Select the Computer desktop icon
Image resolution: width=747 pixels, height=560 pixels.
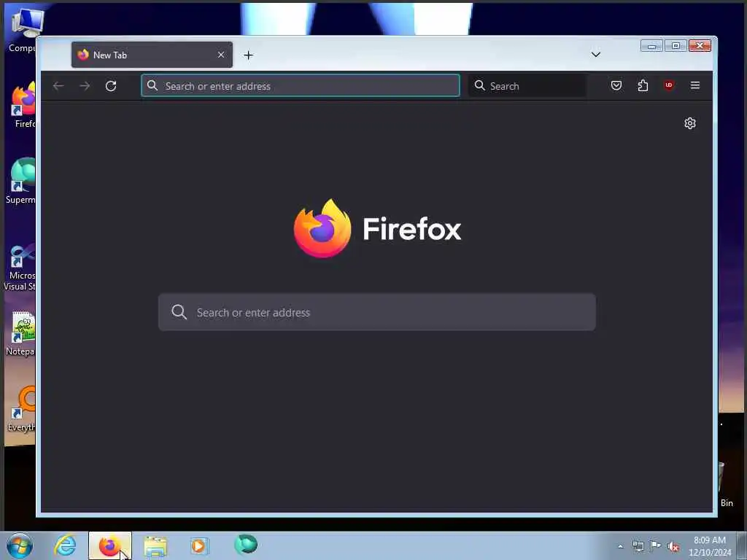tap(23, 29)
